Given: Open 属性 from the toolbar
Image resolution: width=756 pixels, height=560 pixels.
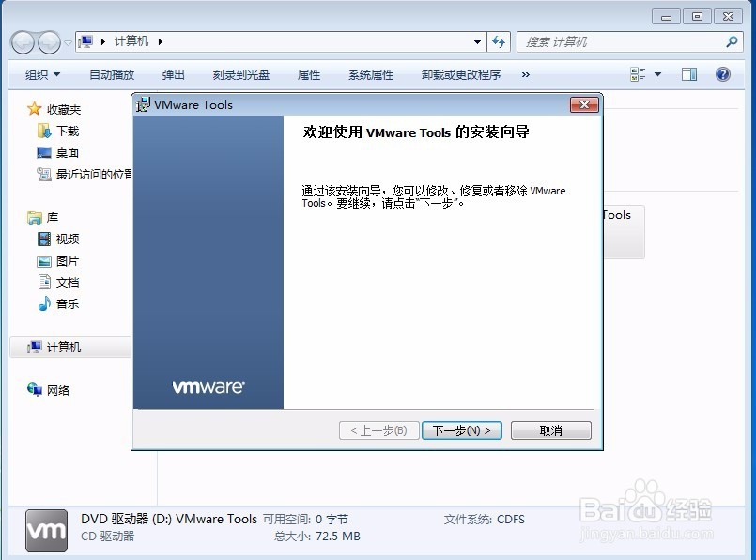Looking at the screenshot, I should point(309,75).
